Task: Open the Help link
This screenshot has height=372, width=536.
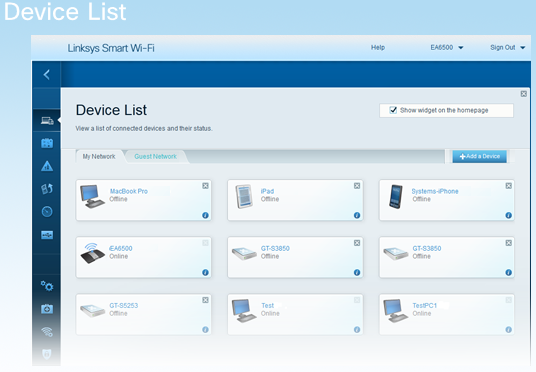Action: coord(378,48)
